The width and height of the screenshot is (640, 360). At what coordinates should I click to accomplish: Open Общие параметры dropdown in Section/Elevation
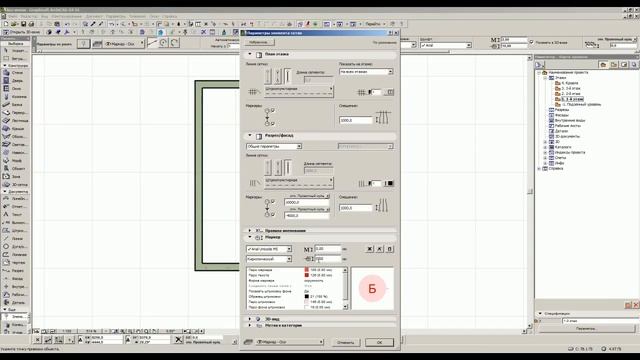[x=274, y=146]
